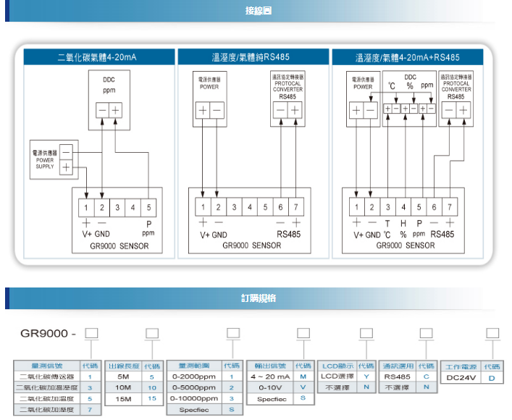Click code M beside 4 ~ 20 mA

(303, 377)
